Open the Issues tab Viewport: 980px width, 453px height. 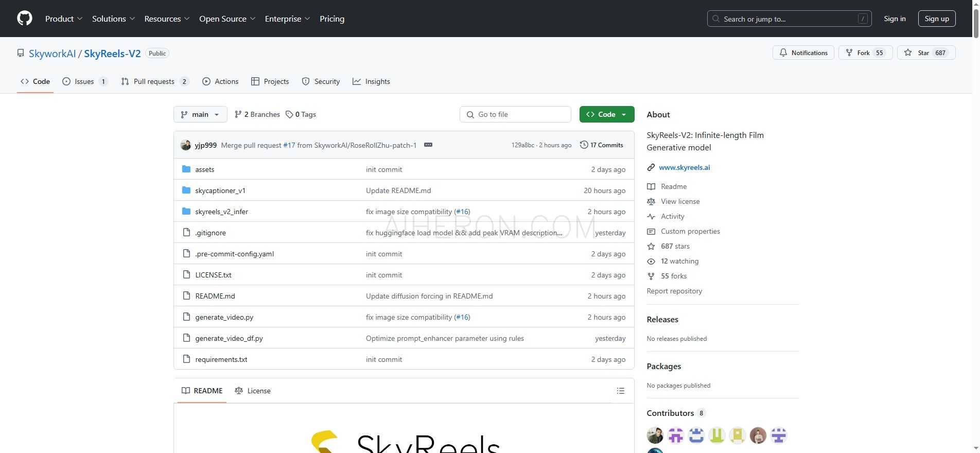coord(85,81)
